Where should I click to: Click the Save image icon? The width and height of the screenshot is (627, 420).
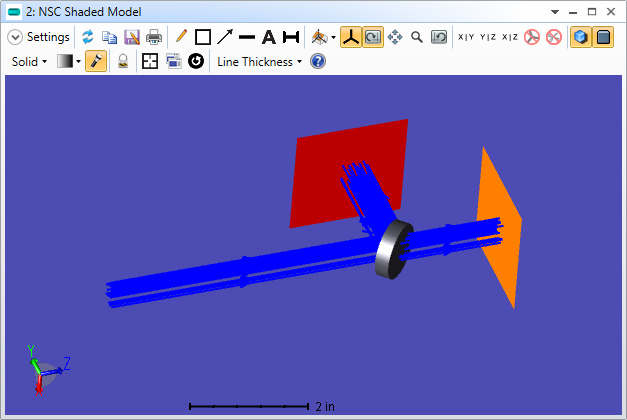(132, 37)
